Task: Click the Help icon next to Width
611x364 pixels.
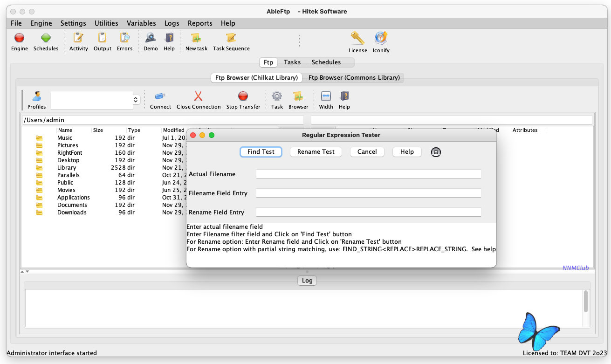Action: (344, 96)
